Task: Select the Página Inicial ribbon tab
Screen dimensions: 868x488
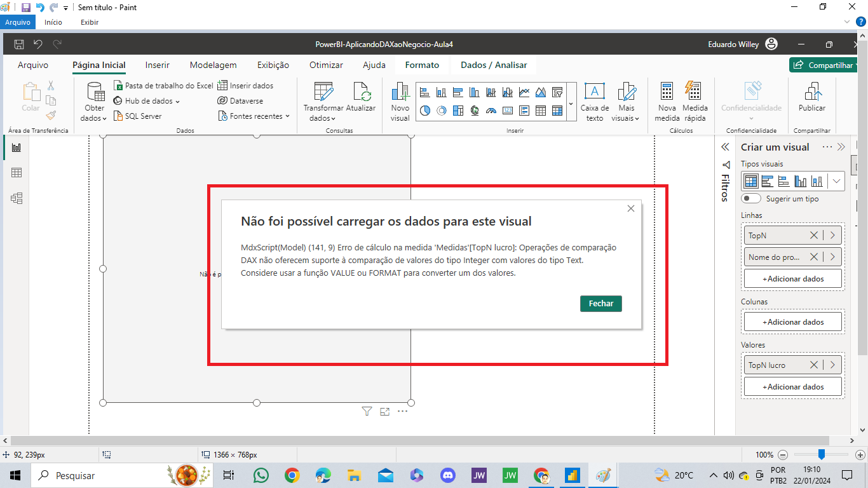Action: click(99, 65)
